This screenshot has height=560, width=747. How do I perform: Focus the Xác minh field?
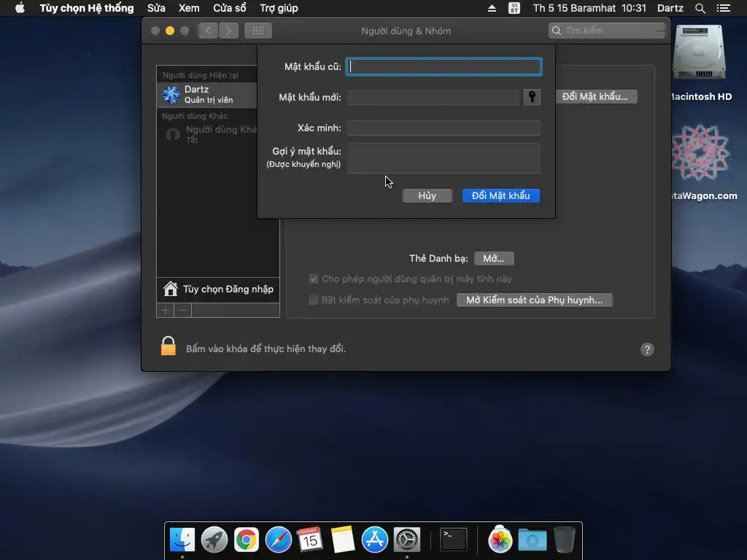click(x=444, y=128)
